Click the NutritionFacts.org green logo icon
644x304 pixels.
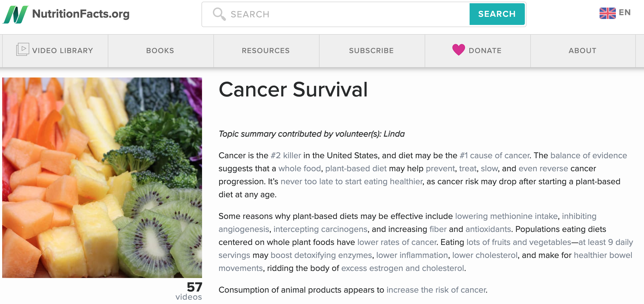click(16, 14)
